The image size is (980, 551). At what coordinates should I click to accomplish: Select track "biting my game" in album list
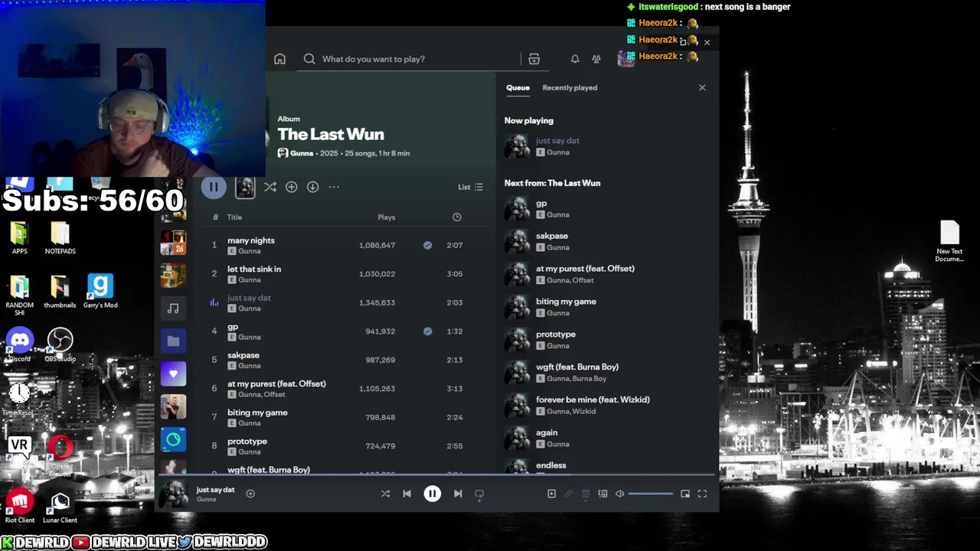coord(257,412)
